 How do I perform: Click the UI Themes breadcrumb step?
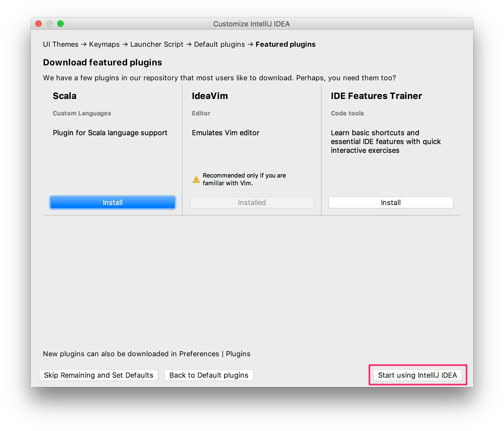[61, 44]
